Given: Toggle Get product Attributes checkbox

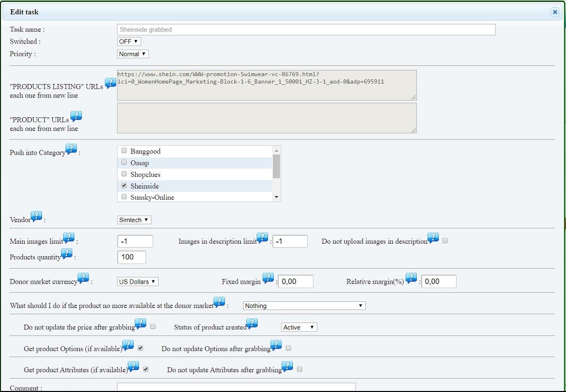Looking at the screenshot, I should 146,369.
